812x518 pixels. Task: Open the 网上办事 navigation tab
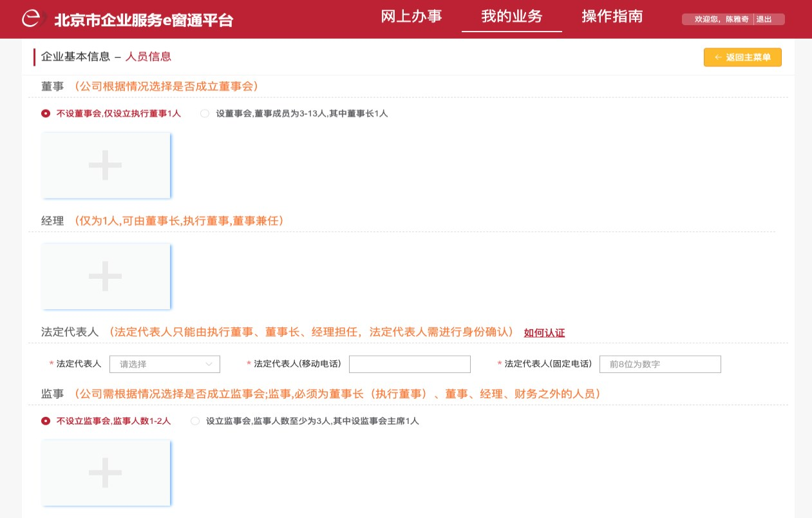point(411,17)
